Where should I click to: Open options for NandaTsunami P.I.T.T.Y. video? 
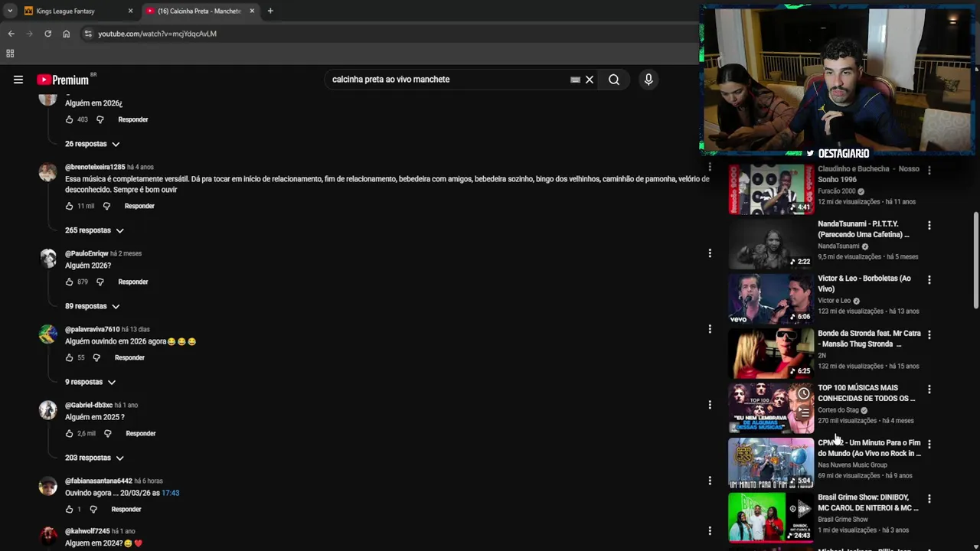(929, 226)
